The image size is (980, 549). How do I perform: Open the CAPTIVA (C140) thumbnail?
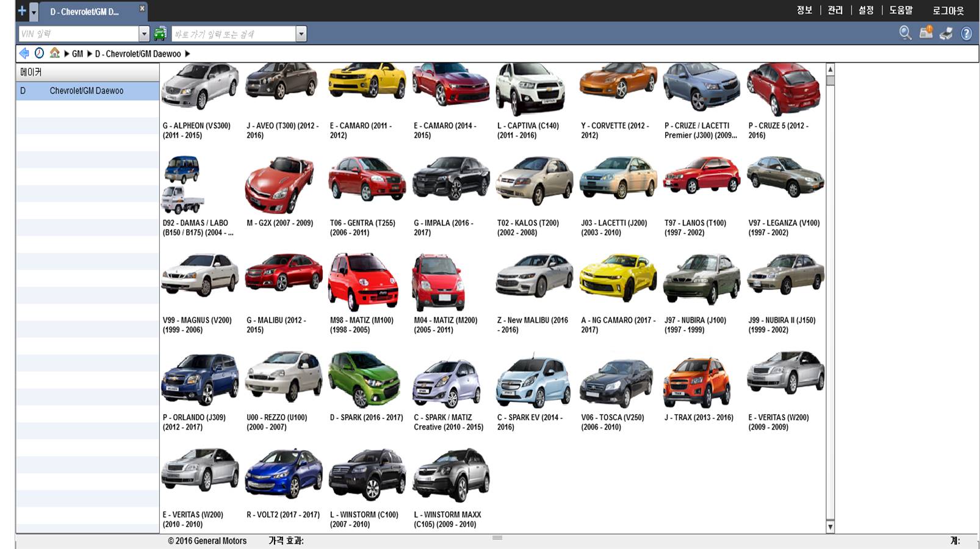pyautogui.click(x=530, y=89)
